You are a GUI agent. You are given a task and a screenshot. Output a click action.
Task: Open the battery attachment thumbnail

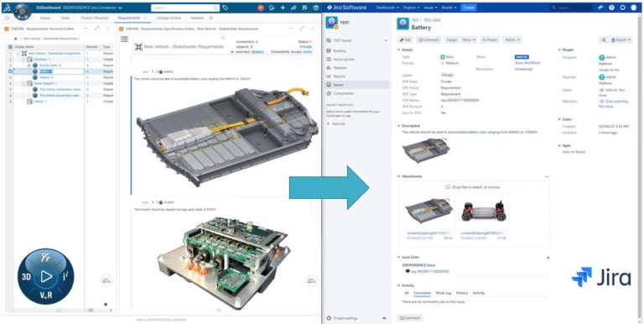coord(429,211)
